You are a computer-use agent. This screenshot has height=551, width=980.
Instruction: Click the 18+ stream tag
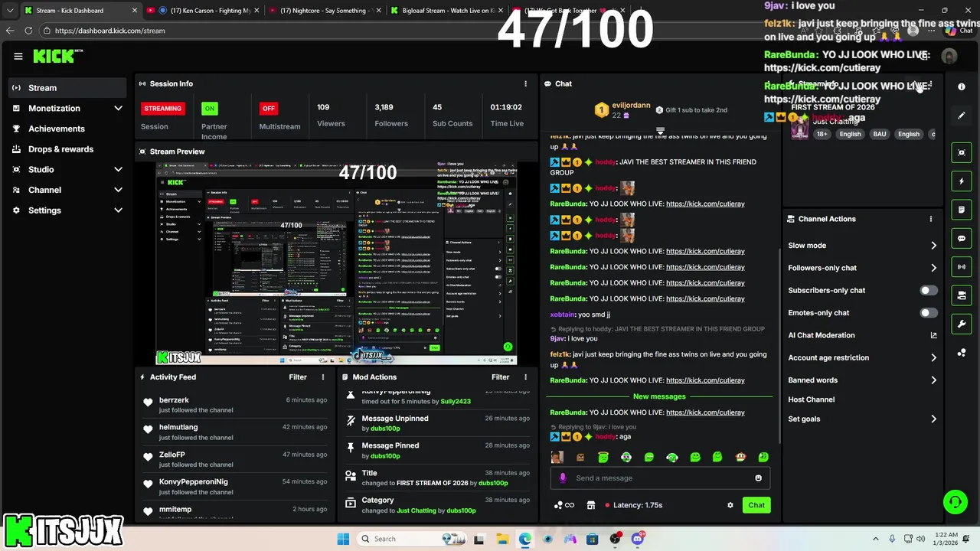click(822, 134)
